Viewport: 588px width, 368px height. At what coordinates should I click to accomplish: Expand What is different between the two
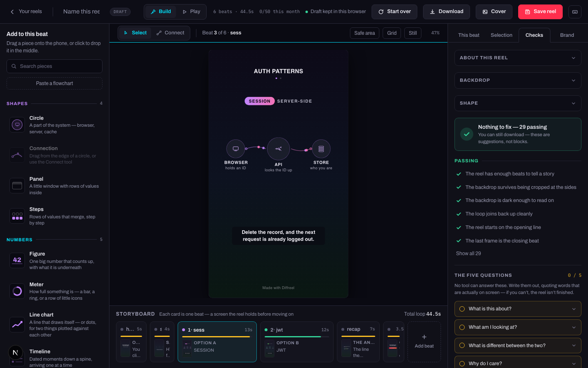click(x=518, y=346)
